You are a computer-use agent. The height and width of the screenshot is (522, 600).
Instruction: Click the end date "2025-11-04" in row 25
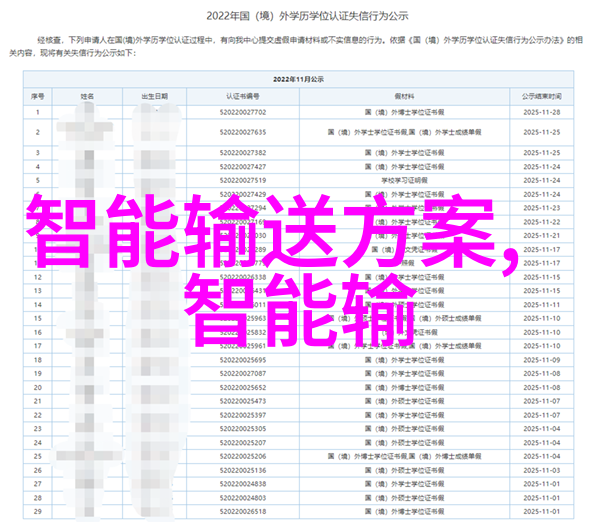542,456
